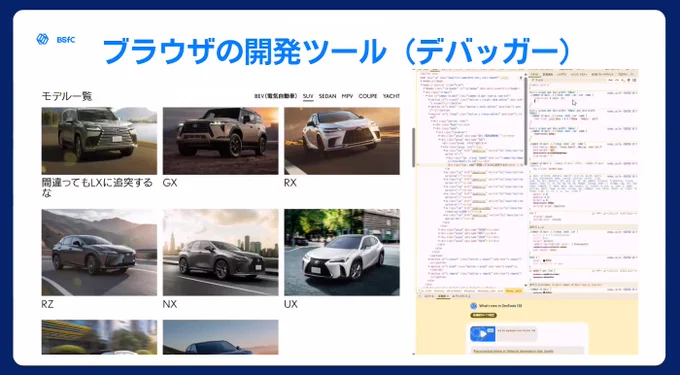
Task: Select the BEV(電気自動車) category tab
Action: pyautogui.click(x=276, y=96)
